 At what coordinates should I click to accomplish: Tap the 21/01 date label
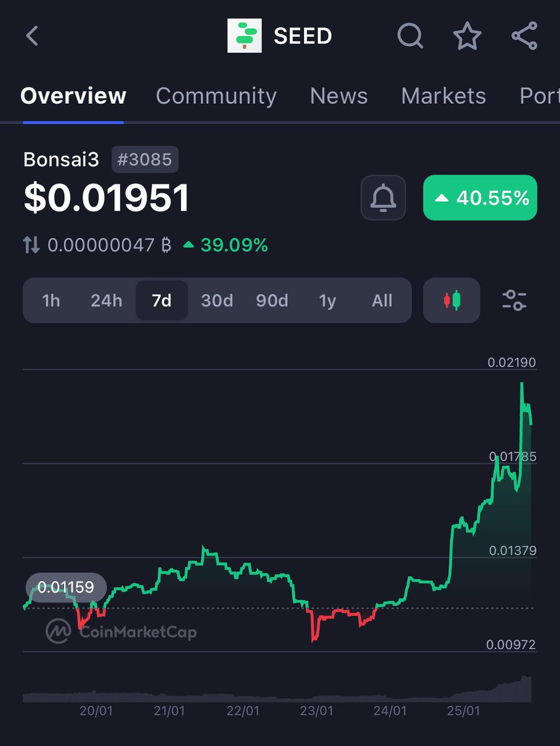click(x=169, y=710)
